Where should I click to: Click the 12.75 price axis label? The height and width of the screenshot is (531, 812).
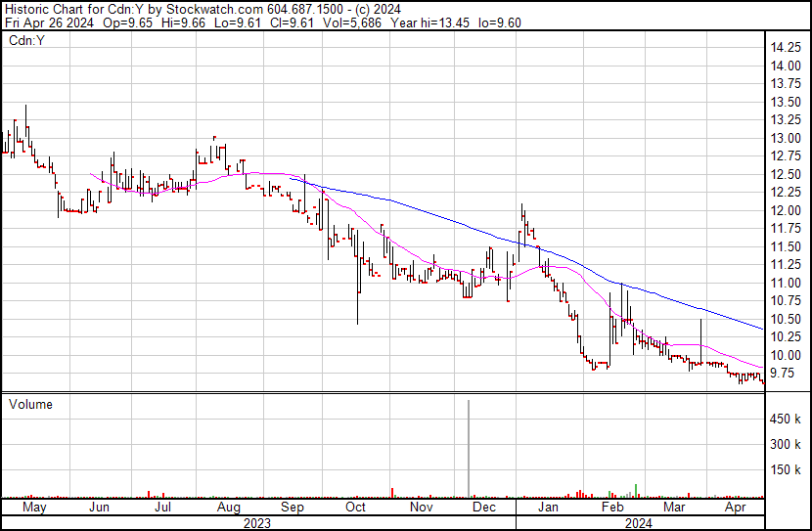786,156
